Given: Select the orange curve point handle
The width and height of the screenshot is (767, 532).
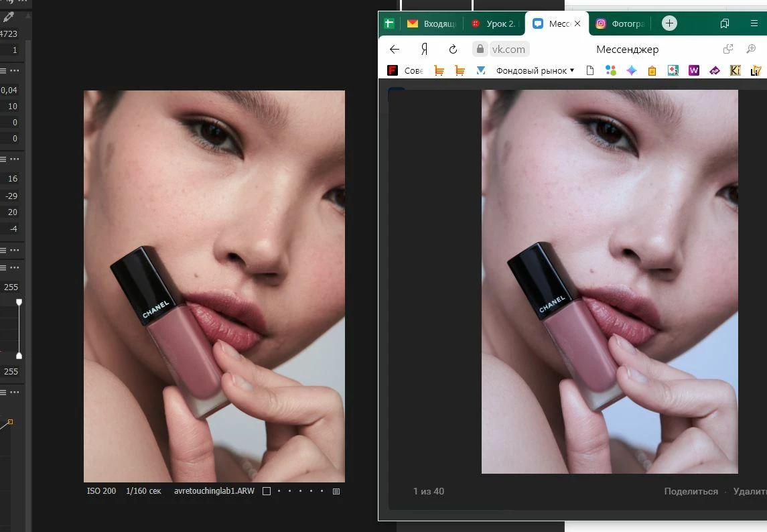Looking at the screenshot, I should pyautogui.click(x=10, y=421).
